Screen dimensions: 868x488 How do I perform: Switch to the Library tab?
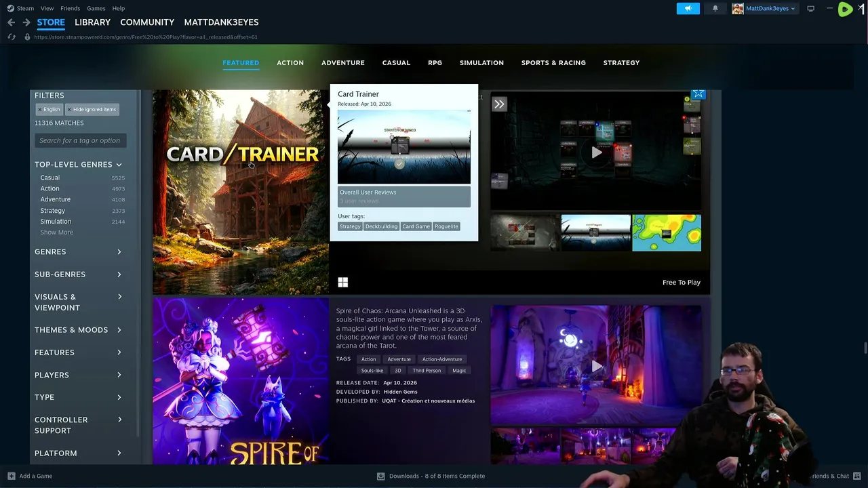coord(92,22)
